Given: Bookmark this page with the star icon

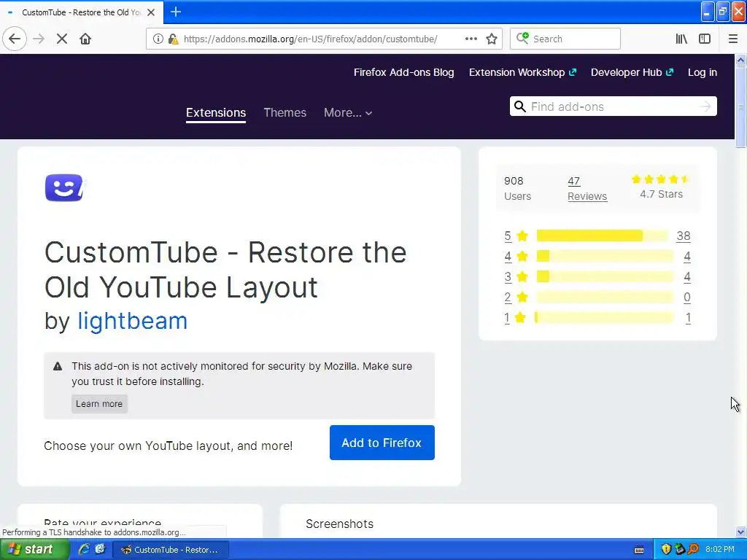Looking at the screenshot, I should tap(492, 39).
